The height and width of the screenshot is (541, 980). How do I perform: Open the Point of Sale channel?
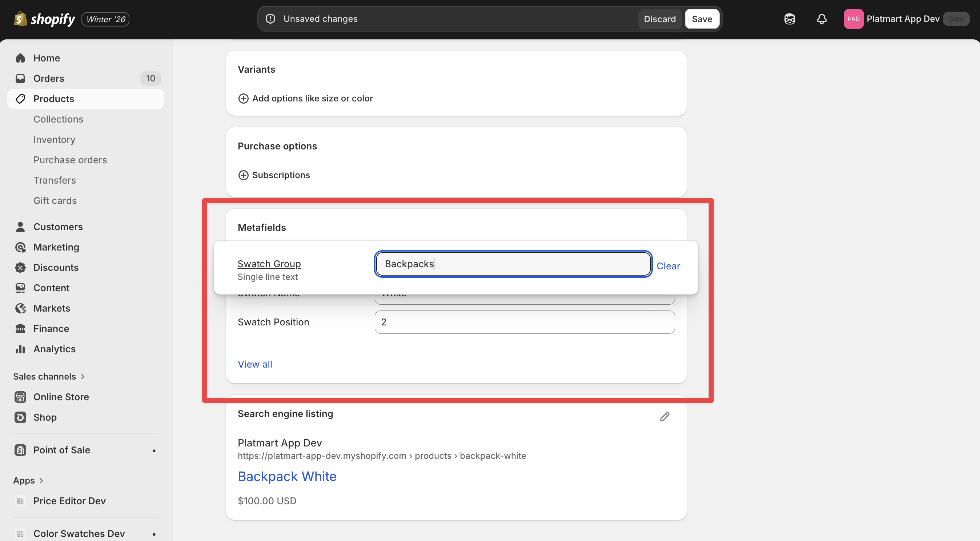(62, 450)
